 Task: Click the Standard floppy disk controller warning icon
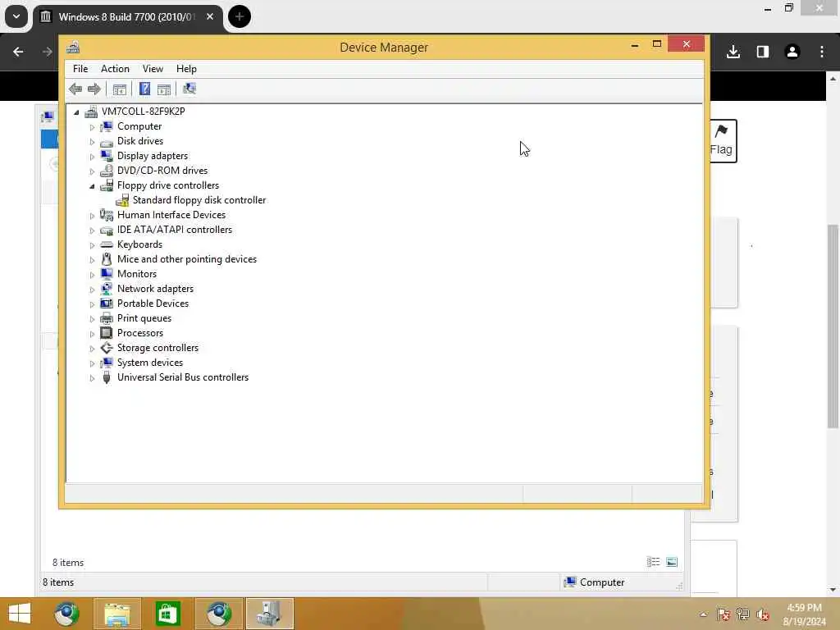[x=122, y=200]
